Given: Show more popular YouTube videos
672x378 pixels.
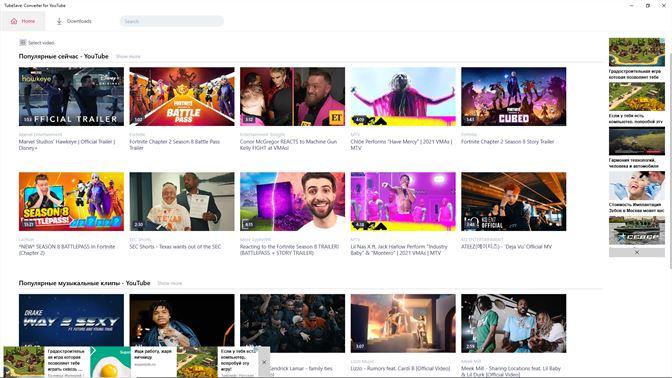Looking at the screenshot, I should point(128,57).
